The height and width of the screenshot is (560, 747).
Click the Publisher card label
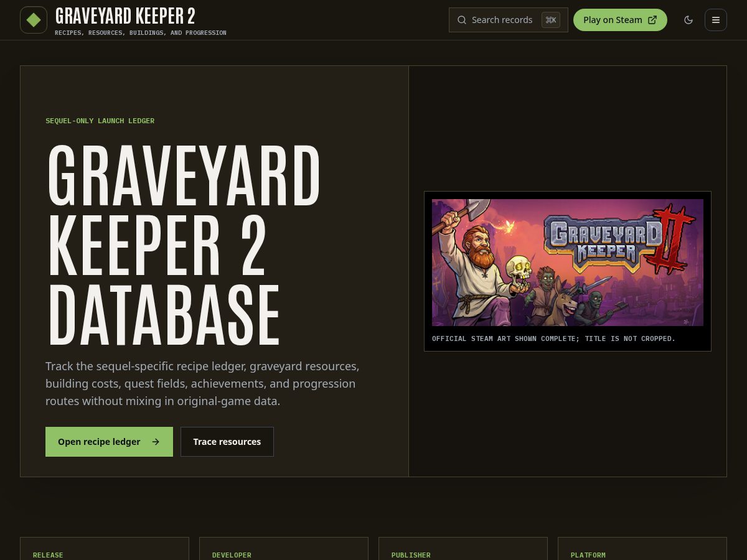(411, 555)
